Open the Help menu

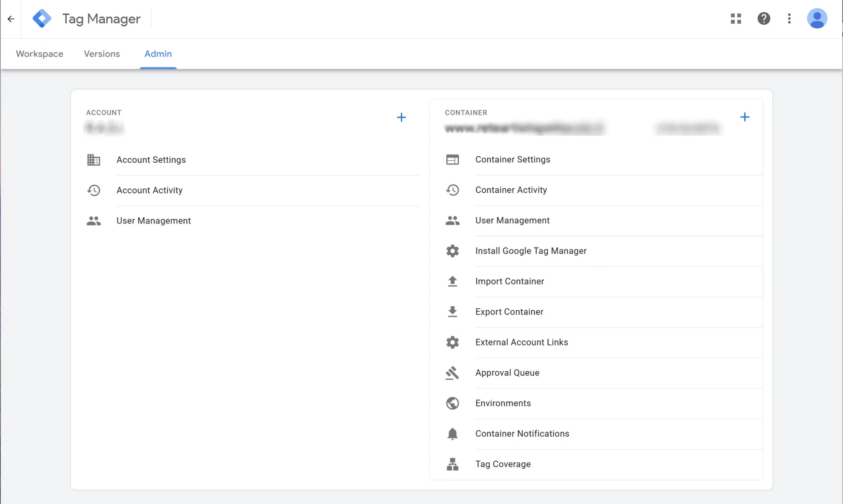coord(764,18)
